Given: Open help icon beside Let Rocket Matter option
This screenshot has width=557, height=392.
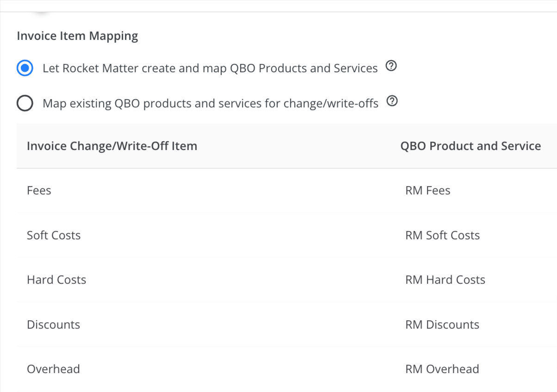Looking at the screenshot, I should (x=391, y=67).
